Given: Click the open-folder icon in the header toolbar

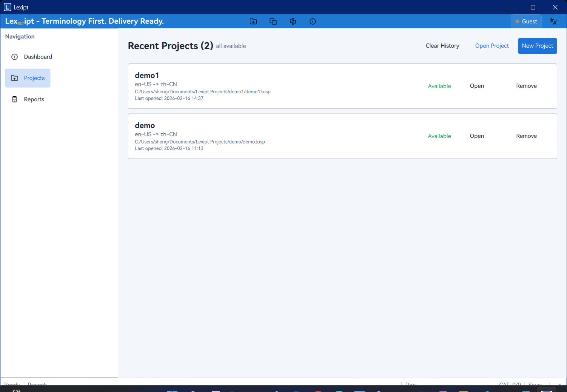Looking at the screenshot, I should point(253,22).
